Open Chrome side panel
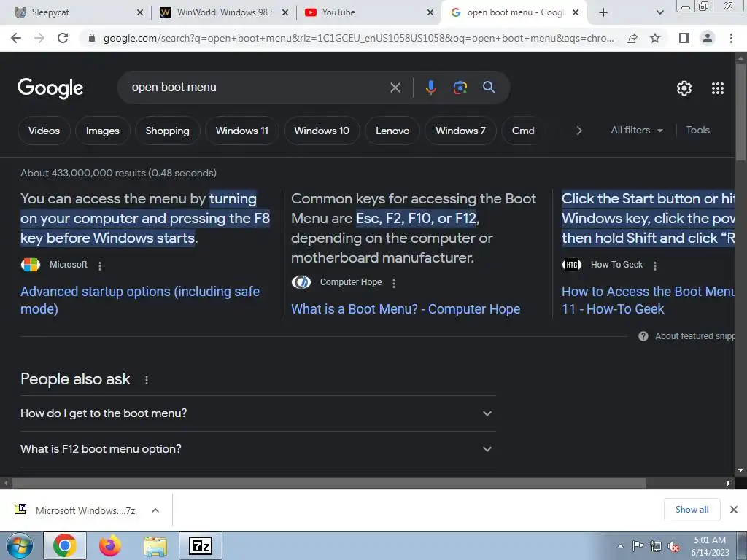 684,38
